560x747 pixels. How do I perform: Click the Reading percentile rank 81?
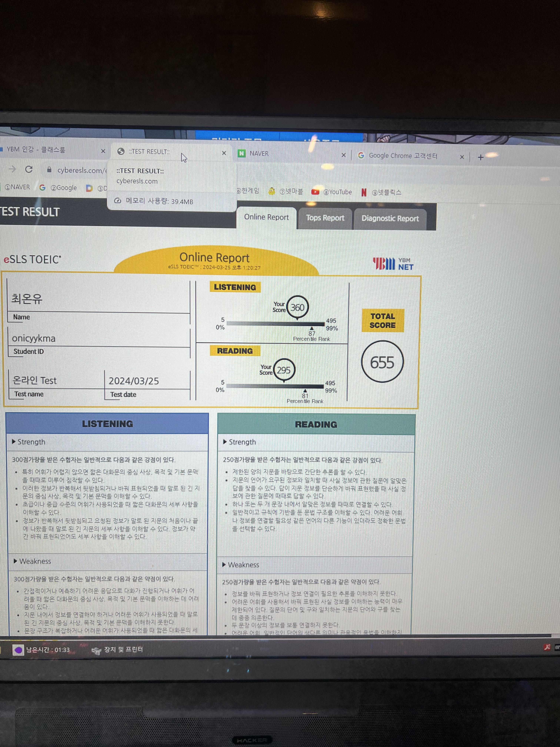coord(305,395)
